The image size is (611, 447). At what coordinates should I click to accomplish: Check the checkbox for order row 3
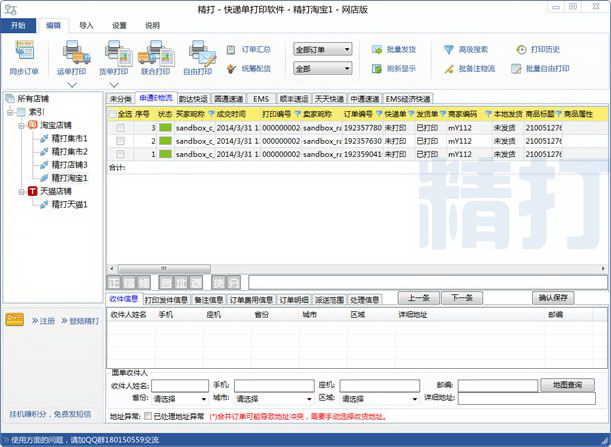(x=120, y=128)
